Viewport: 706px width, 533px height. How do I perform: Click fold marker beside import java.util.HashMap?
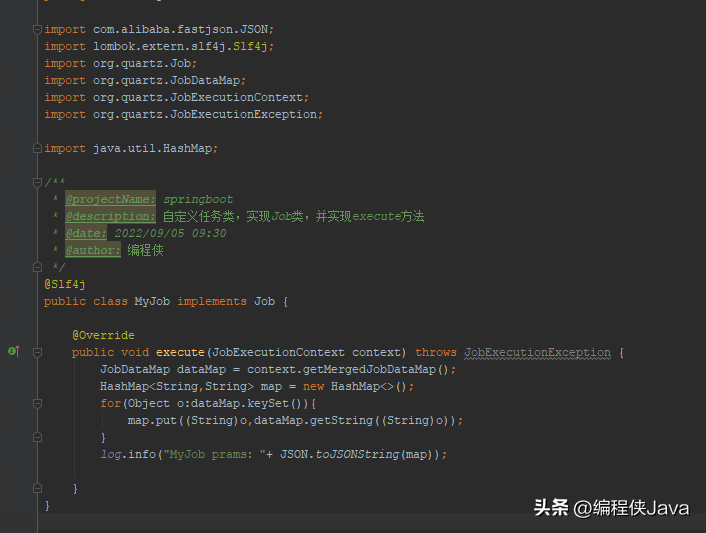[38, 148]
